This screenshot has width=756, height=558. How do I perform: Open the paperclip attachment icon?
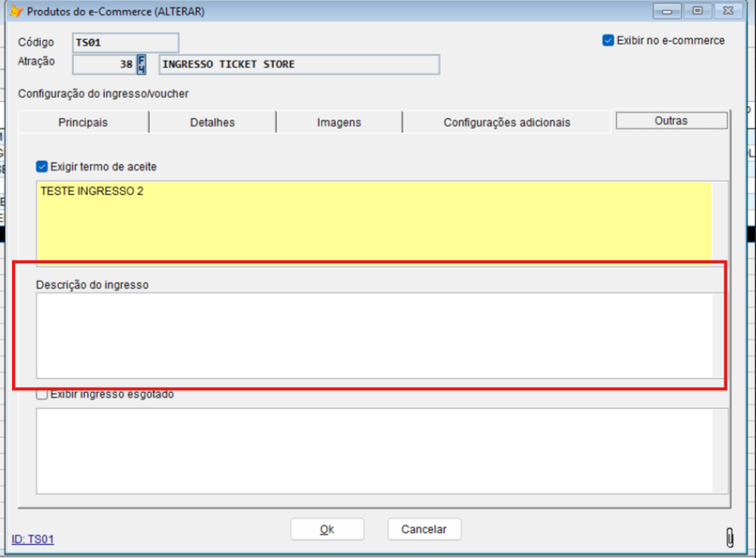[730, 537]
